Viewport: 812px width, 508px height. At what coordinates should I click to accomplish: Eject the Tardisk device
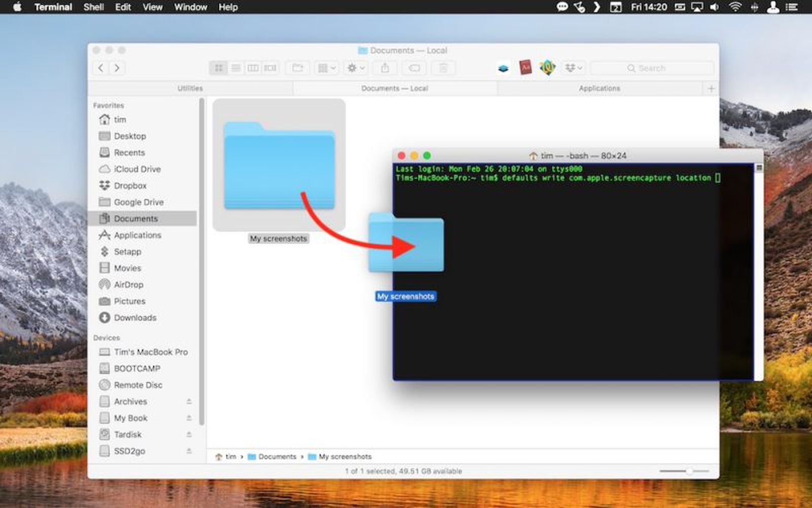(188, 434)
